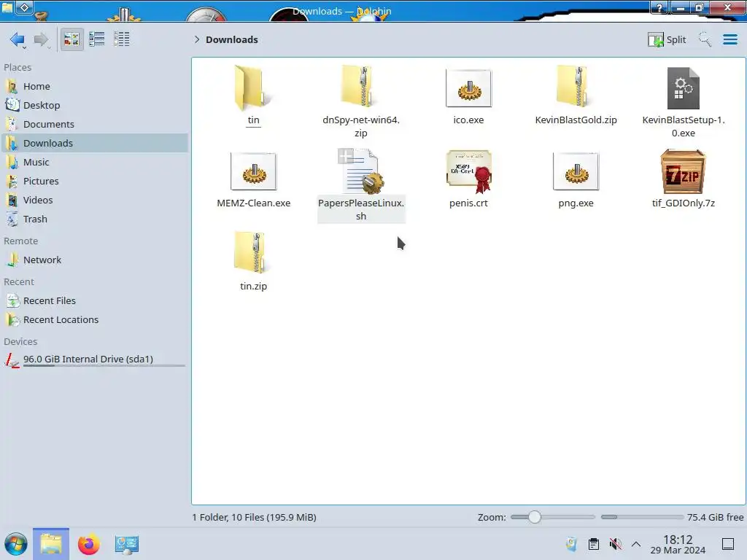The image size is (747, 560).
Task: Select the tin.zip archive icon
Action: coord(253,253)
